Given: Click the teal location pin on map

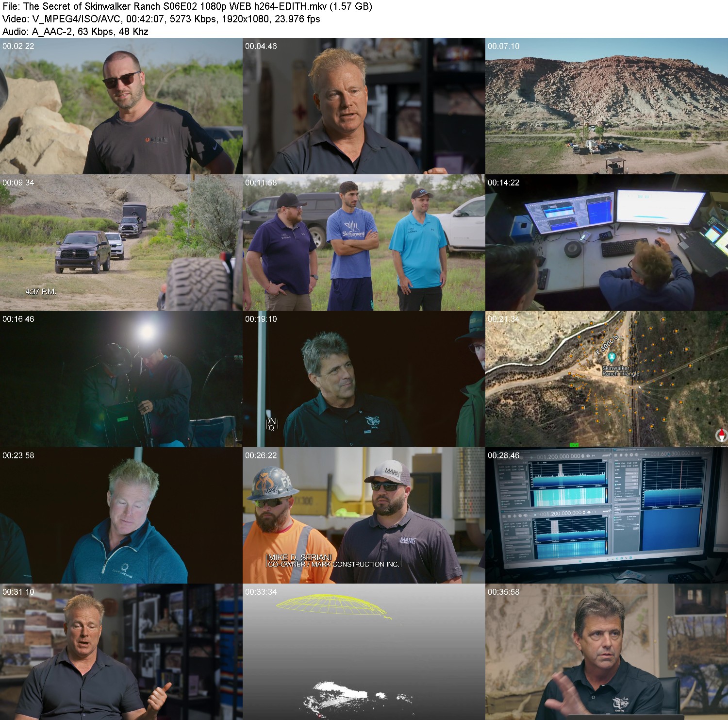Looking at the screenshot, I should pyautogui.click(x=612, y=358).
